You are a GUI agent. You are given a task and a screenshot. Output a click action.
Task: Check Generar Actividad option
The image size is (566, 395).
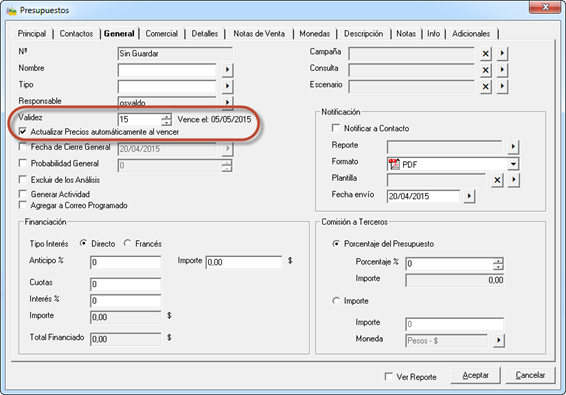click(x=23, y=194)
